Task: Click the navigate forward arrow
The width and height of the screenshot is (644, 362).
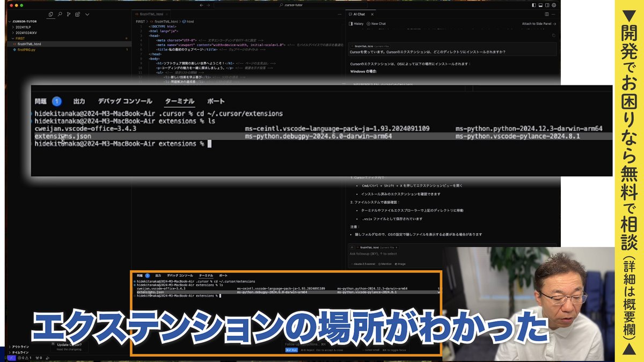Action: pyautogui.click(x=209, y=5)
